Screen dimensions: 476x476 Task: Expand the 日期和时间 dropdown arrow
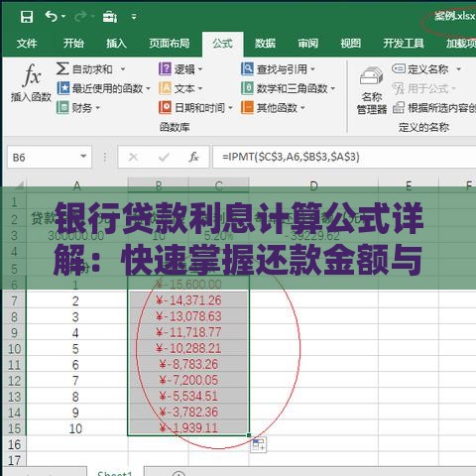[230, 108]
